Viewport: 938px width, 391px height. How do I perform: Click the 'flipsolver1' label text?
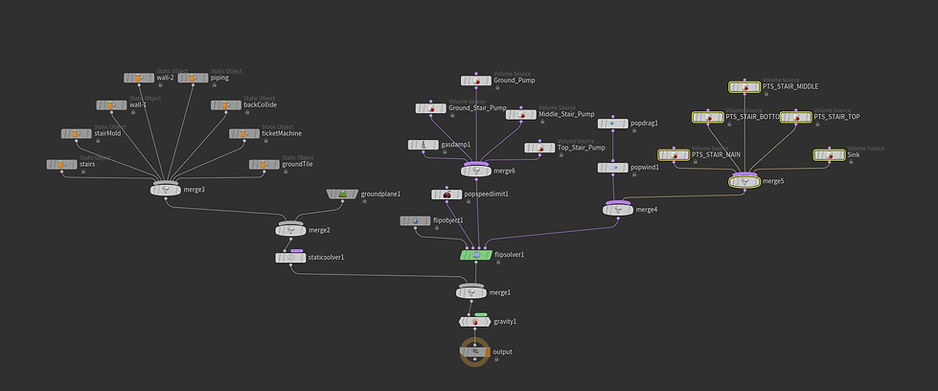509,255
